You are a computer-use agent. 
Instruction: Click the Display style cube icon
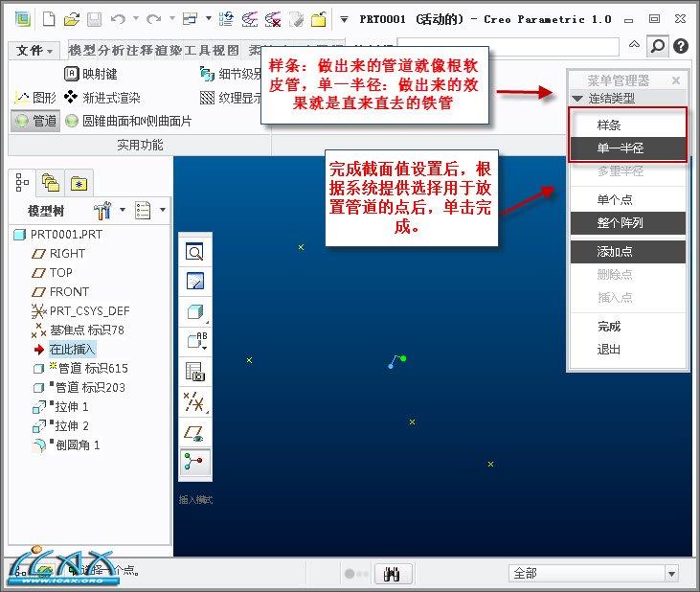coord(195,311)
